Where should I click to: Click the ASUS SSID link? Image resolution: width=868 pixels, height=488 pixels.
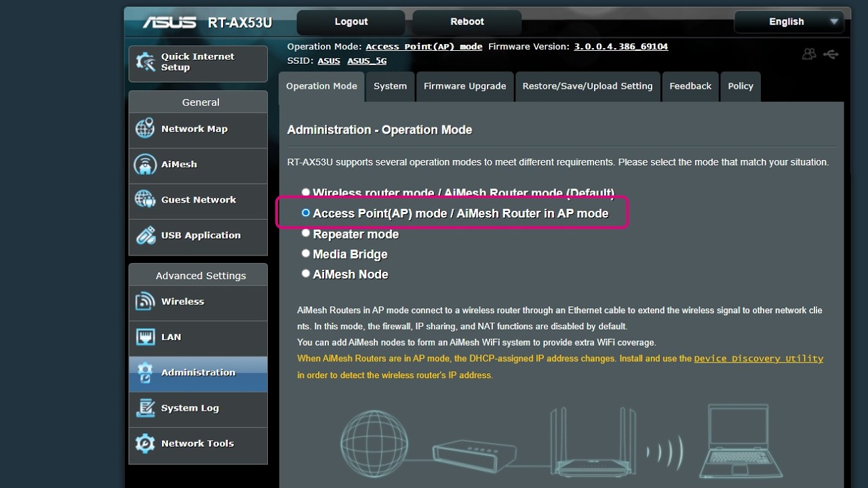tap(329, 61)
